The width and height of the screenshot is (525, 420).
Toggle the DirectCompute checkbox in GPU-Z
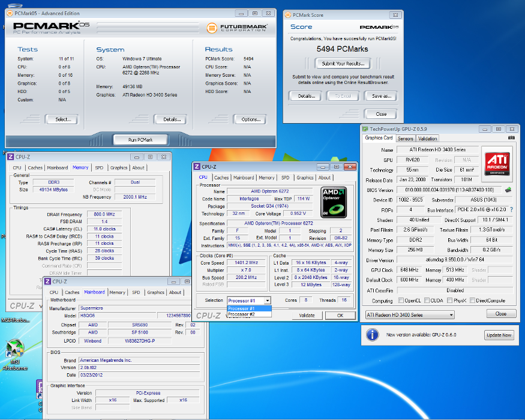(x=472, y=301)
